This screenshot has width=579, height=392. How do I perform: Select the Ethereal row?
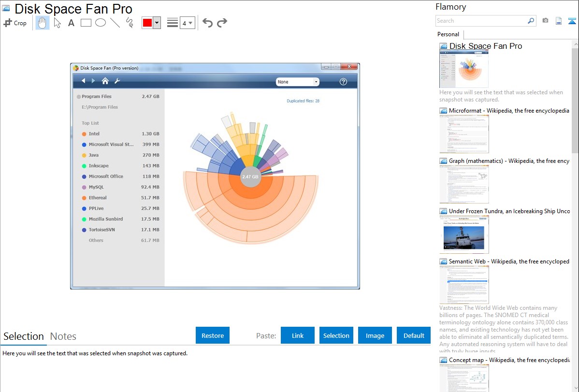click(x=120, y=198)
